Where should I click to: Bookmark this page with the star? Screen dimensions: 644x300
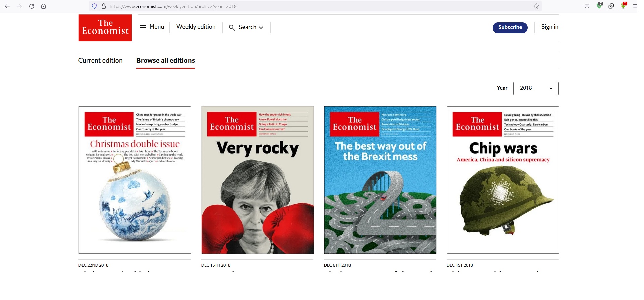[x=536, y=6]
